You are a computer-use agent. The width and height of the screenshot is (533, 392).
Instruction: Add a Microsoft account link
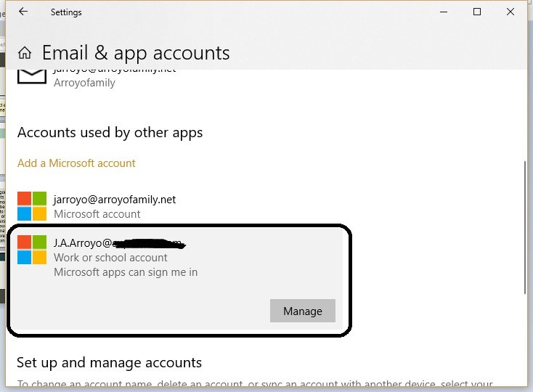tap(76, 163)
